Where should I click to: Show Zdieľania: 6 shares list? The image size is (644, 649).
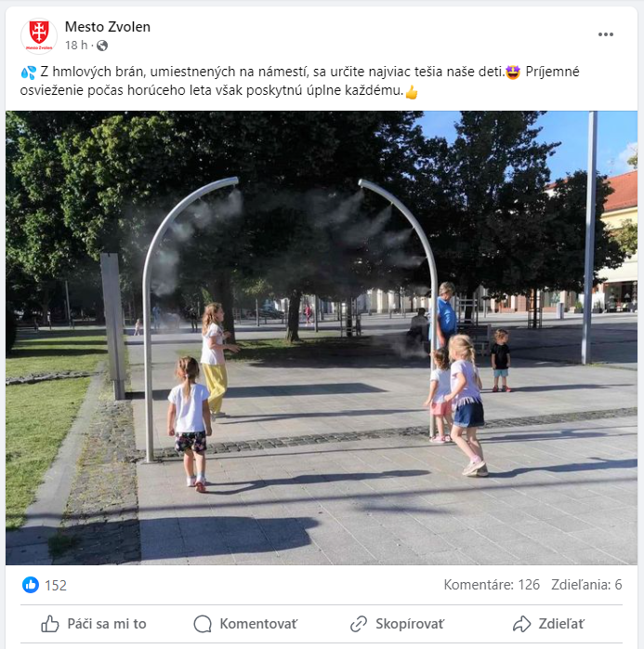tap(586, 585)
